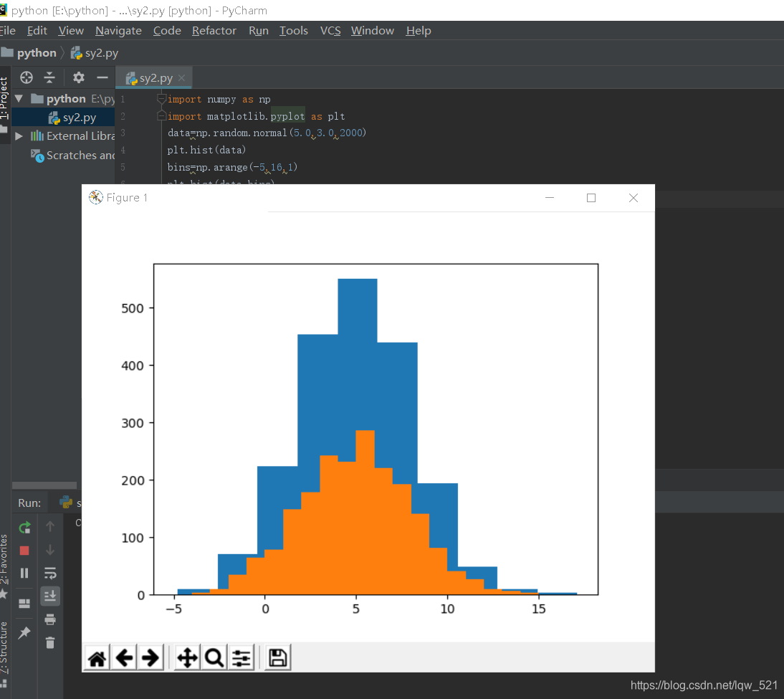Image resolution: width=784 pixels, height=699 pixels.
Task: Collapse all in Project panel
Action: coord(49,77)
